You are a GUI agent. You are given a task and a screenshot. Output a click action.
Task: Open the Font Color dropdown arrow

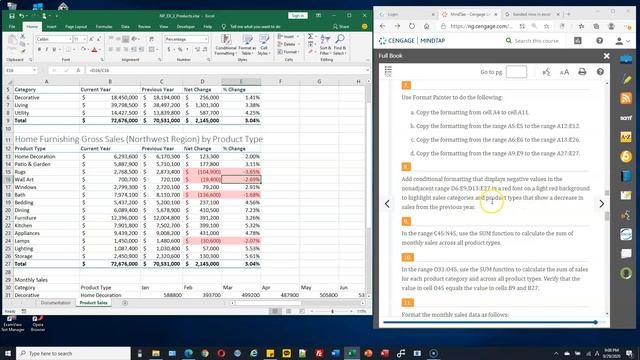point(100,49)
